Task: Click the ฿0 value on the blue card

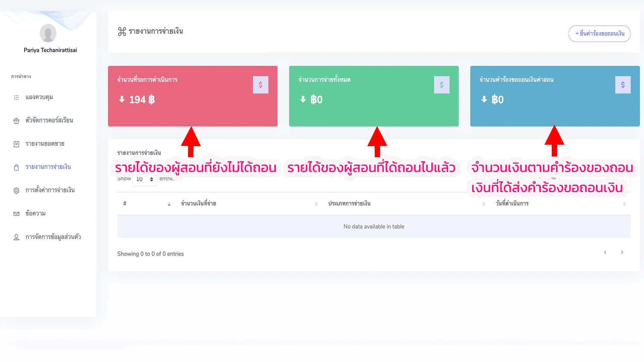Action: point(497,100)
